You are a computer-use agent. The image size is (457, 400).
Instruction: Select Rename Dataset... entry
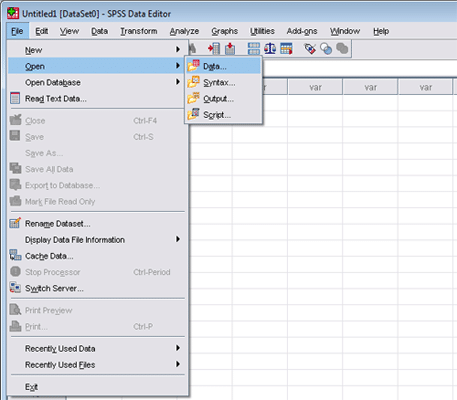[97, 223]
